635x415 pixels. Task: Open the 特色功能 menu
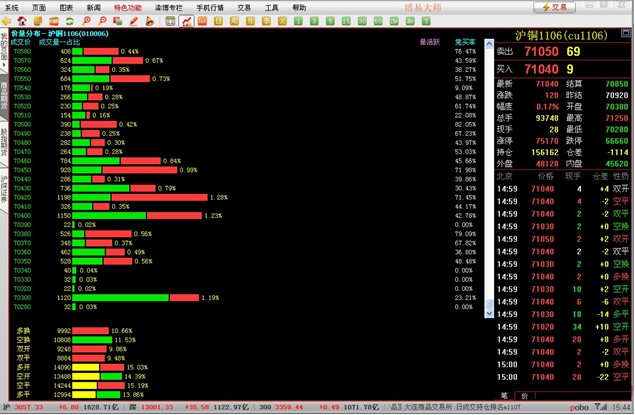tap(127, 7)
